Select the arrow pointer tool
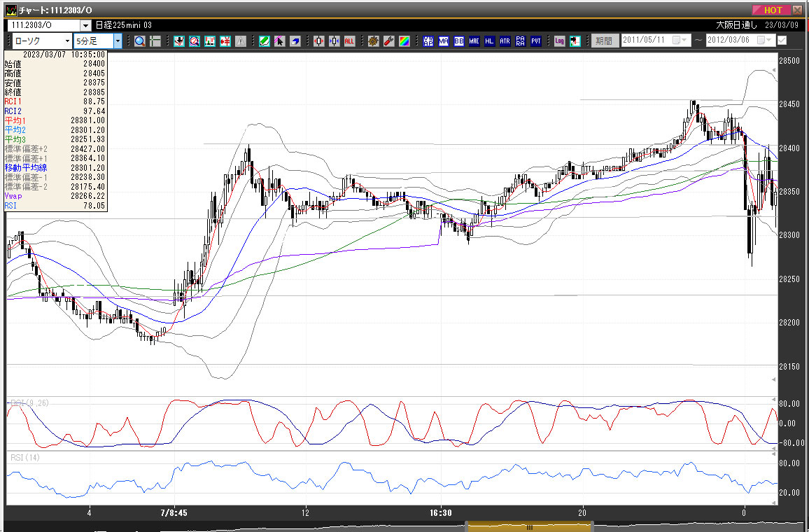Viewport: 809px width, 532px height. (x=280, y=41)
